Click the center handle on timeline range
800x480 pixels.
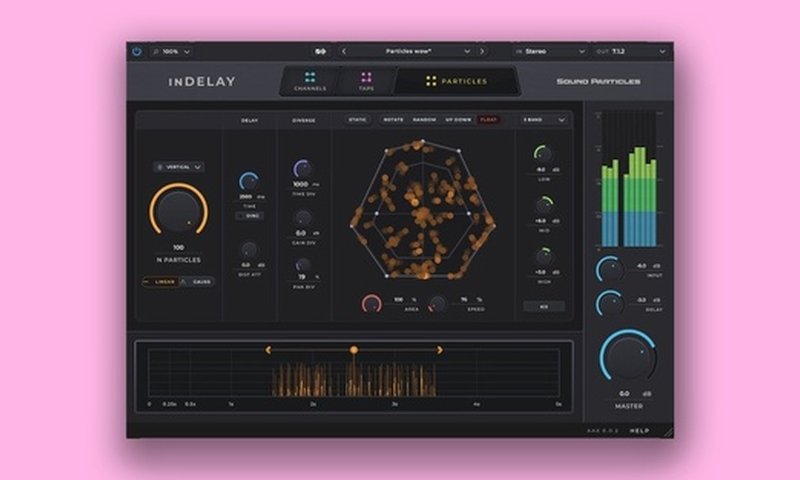pyautogui.click(x=353, y=350)
